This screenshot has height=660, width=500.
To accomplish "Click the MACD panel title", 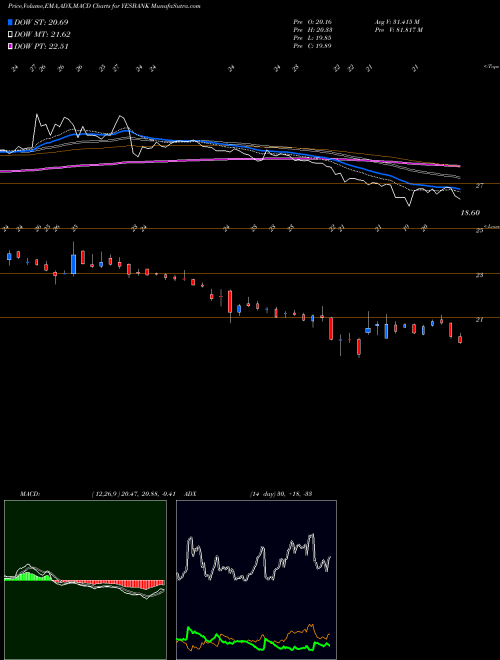I will [x=29, y=493].
